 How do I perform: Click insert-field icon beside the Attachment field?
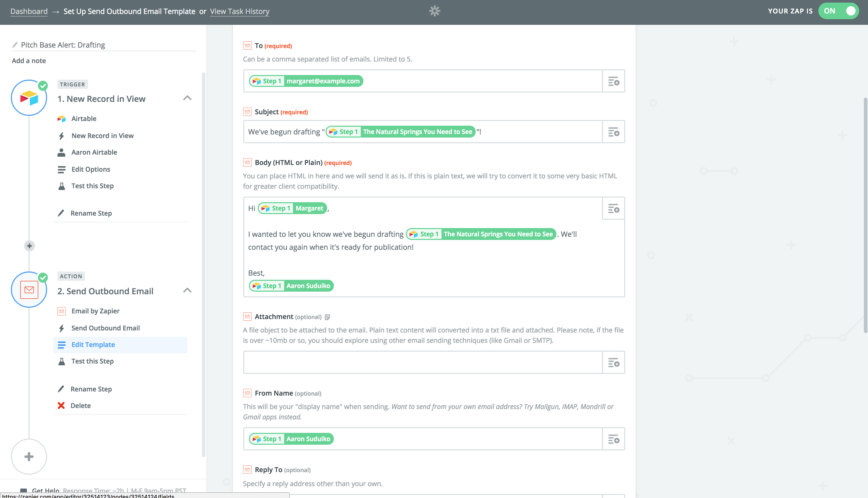click(613, 362)
